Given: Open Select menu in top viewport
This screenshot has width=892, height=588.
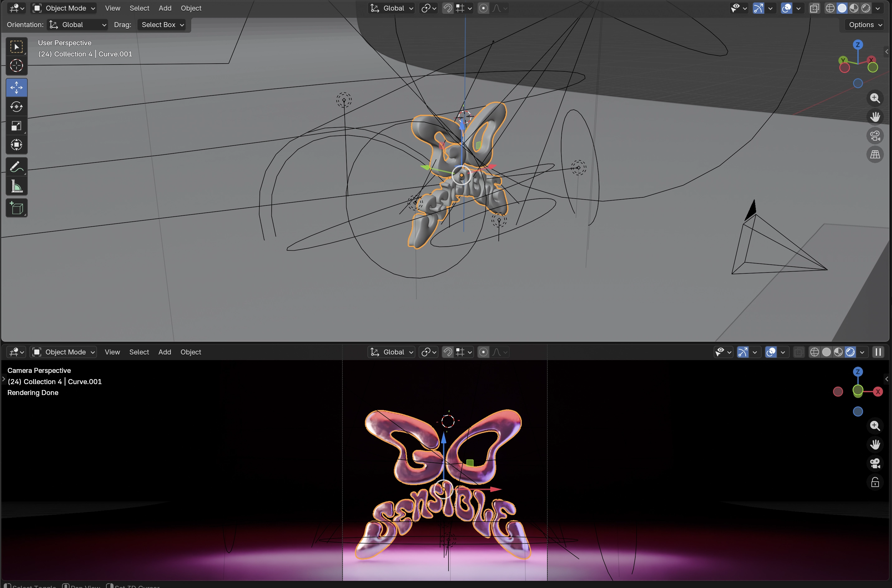Looking at the screenshot, I should coord(139,8).
